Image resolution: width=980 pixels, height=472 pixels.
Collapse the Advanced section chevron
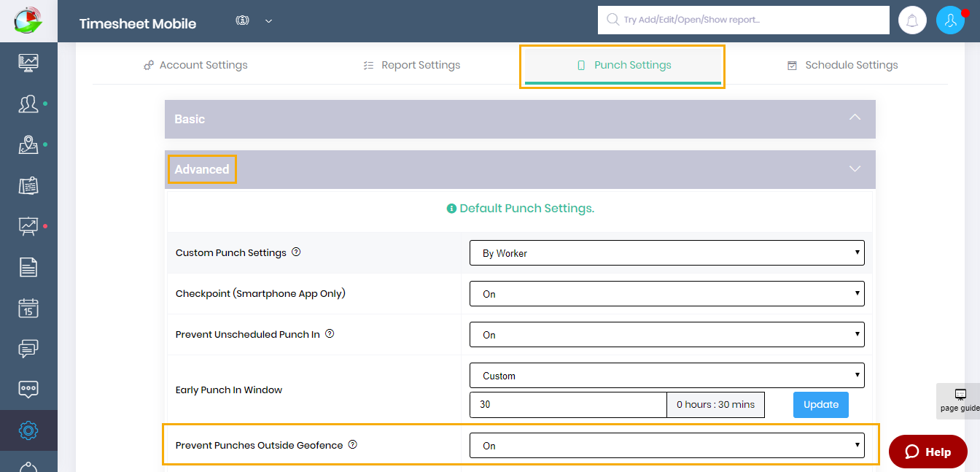coord(855,169)
